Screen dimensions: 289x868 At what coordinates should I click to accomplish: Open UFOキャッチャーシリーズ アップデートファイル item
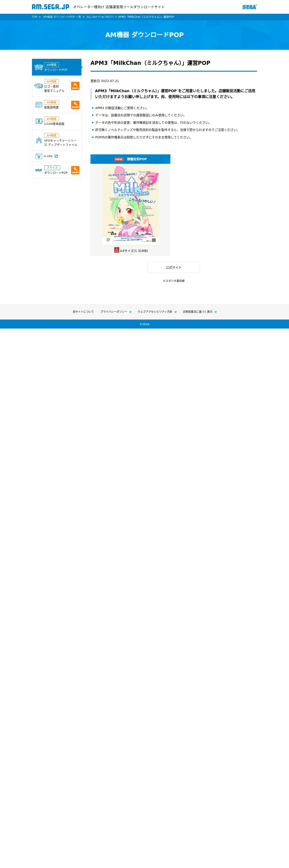click(x=56, y=140)
